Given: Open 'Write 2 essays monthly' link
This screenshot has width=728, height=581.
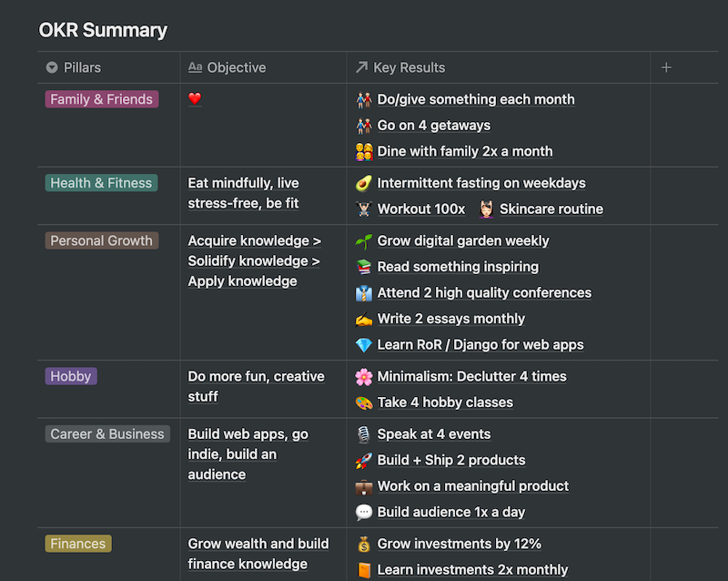Looking at the screenshot, I should (x=450, y=319).
